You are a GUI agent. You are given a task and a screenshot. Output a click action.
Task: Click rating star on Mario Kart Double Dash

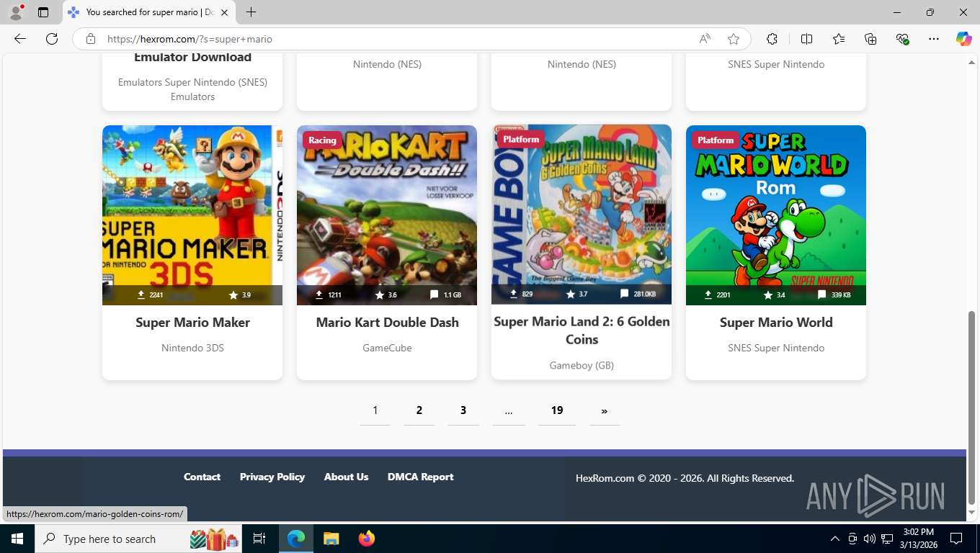(x=380, y=295)
